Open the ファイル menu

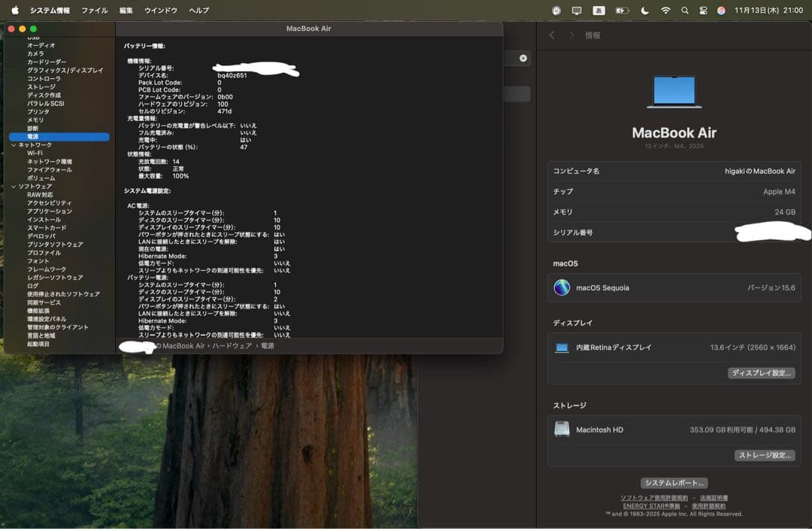click(94, 11)
